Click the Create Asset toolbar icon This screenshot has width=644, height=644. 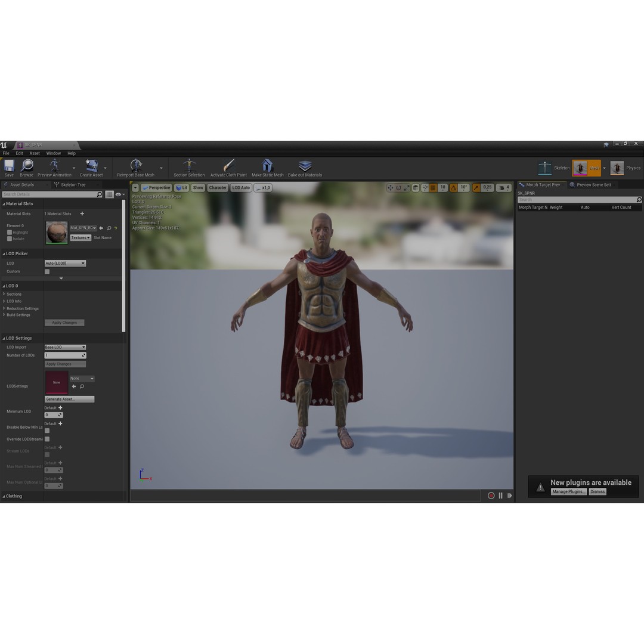(x=91, y=166)
